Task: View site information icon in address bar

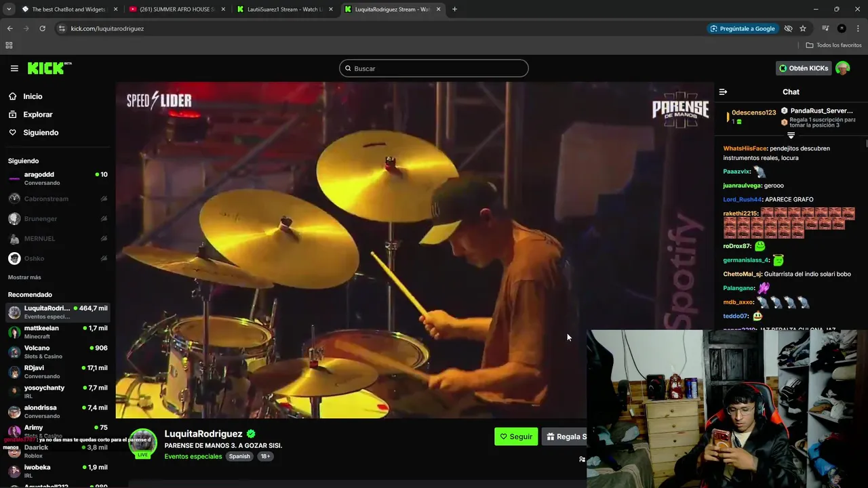Action: tap(62, 28)
